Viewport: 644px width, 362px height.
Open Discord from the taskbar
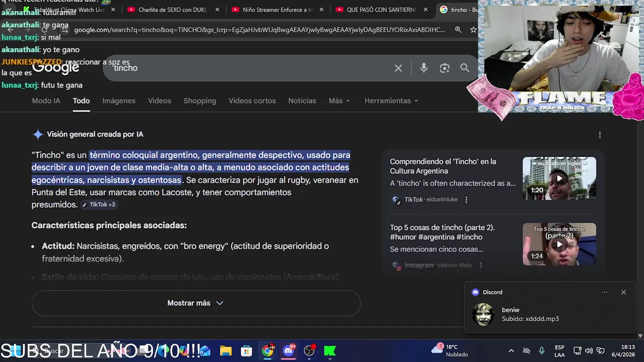pos(289,351)
